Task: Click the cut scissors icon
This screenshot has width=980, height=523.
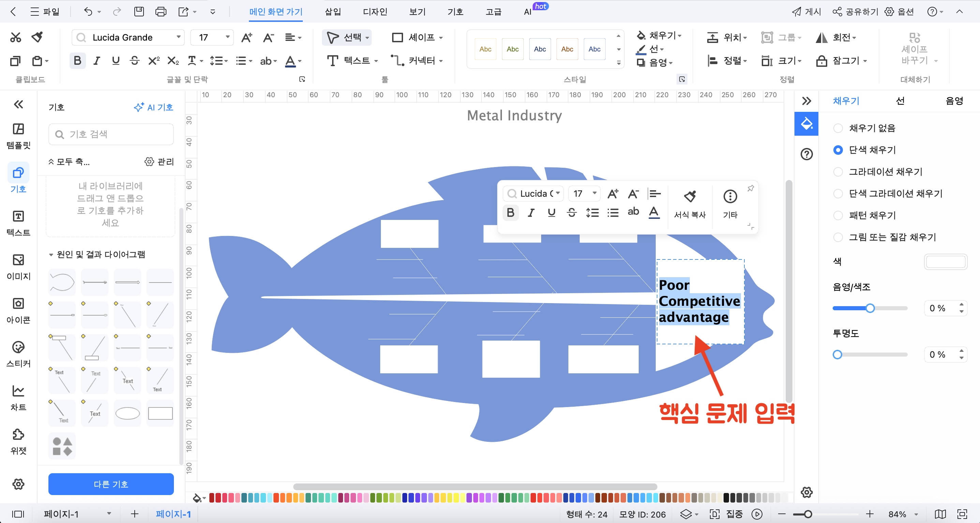Action: click(x=16, y=37)
